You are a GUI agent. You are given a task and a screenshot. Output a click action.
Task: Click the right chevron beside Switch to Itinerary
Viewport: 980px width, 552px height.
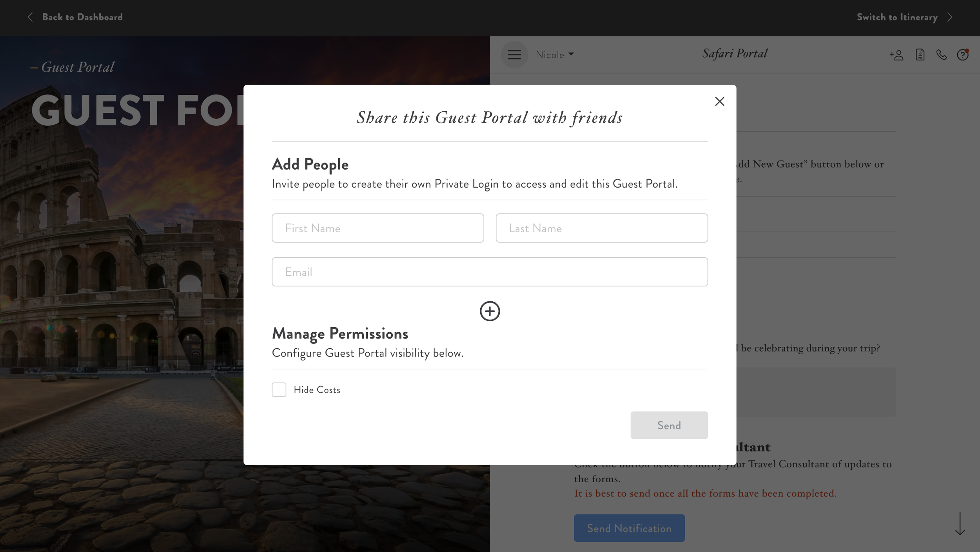(x=950, y=17)
